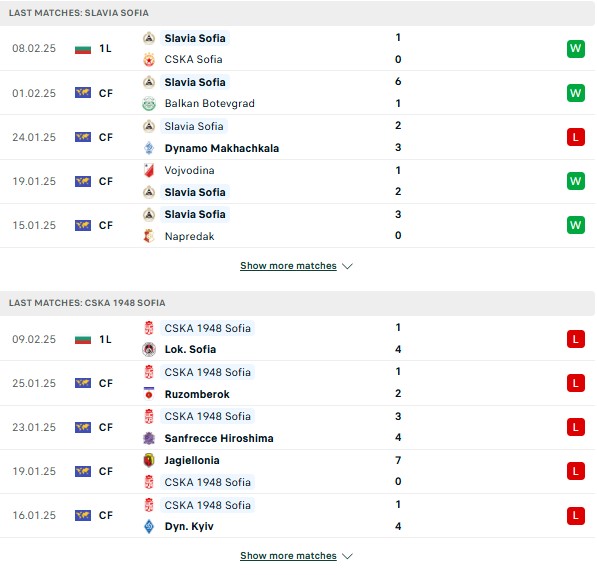The image size is (597, 575).
Task: Click the Dynamo Makhachkala team logo
Action: (149, 148)
